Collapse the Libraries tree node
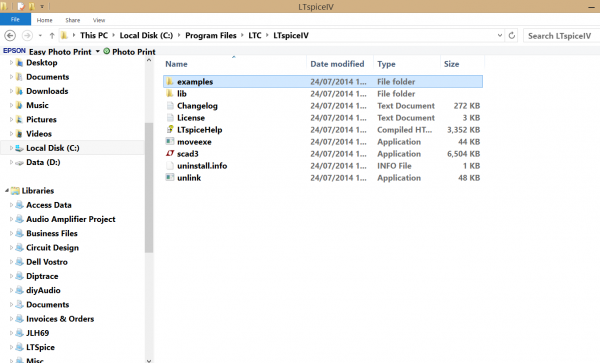Viewport: 600px width, 363px height. coord(7,190)
